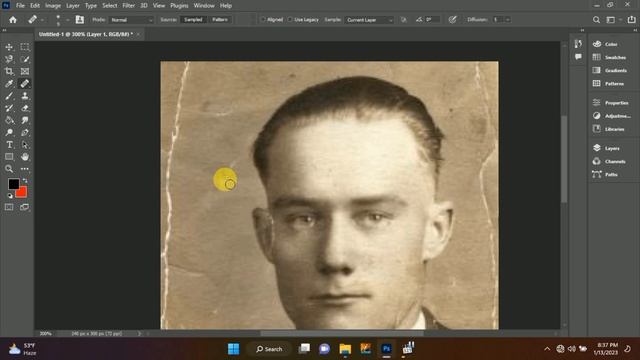This screenshot has width=640, height=360.
Task: Click the canvas vertical scrollbar
Action: pyautogui.click(x=564, y=159)
